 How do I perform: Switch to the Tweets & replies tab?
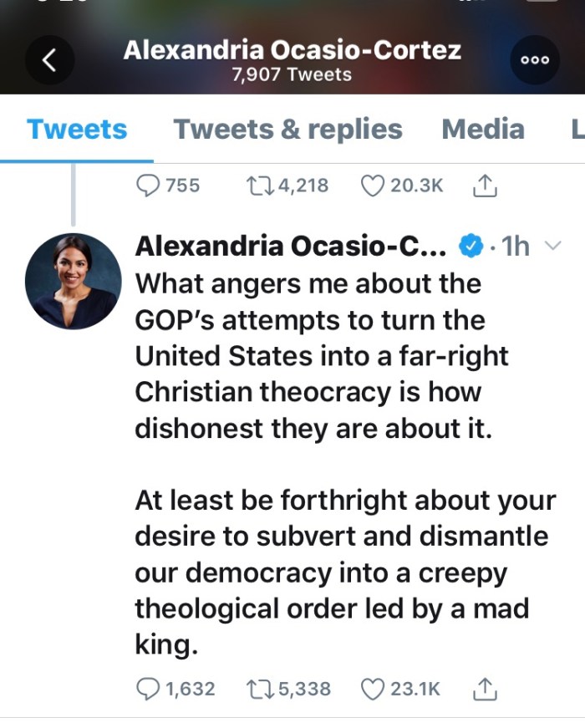(287, 130)
